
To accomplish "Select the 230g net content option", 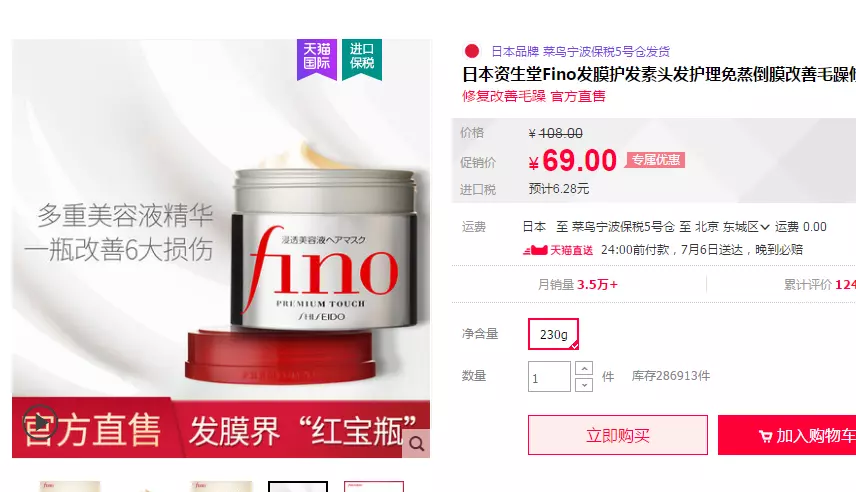I will (x=553, y=334).
